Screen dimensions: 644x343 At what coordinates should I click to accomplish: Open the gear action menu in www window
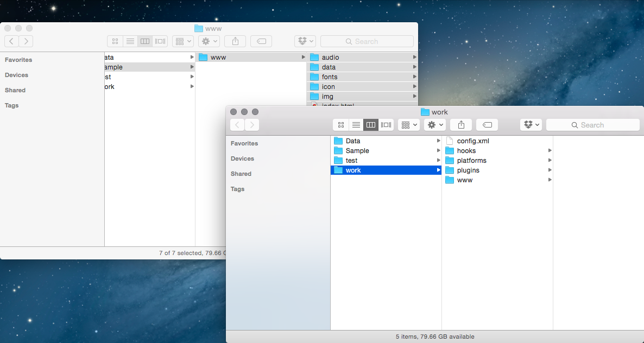(x=209, y=41)
